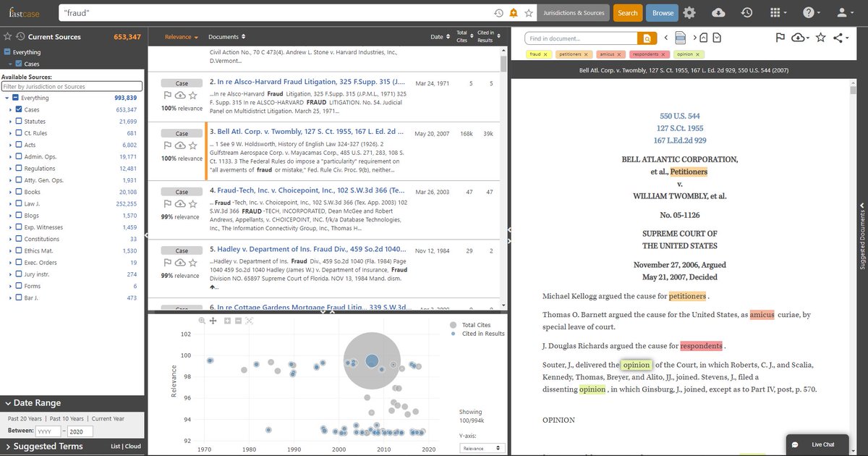Star the Hadley v. Department of Ins. result
868x456 pixels.
point(193,263)
